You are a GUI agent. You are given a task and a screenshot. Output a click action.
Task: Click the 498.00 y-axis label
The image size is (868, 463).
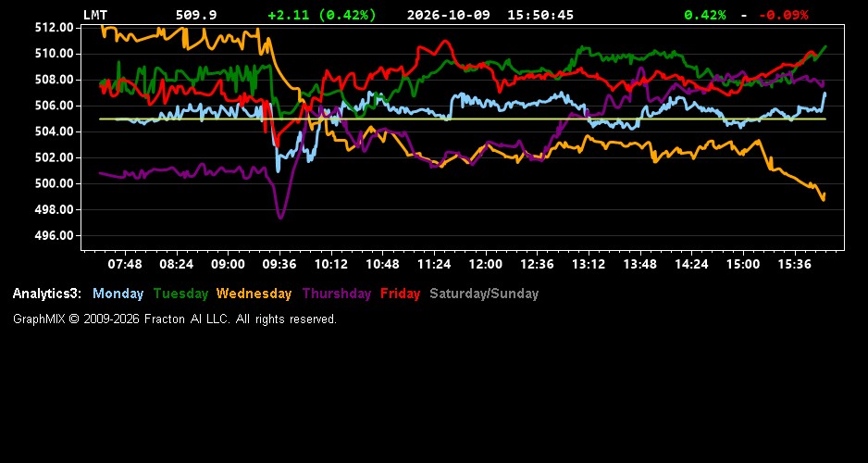tap(55, 210)
